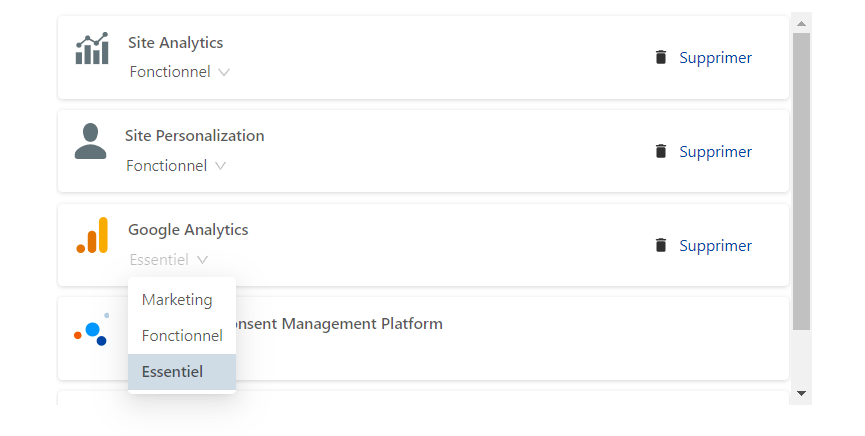Click the scrollbar up arrow
Image resolution: width=865 pixels, height=436 pixels.
[802, 23]
